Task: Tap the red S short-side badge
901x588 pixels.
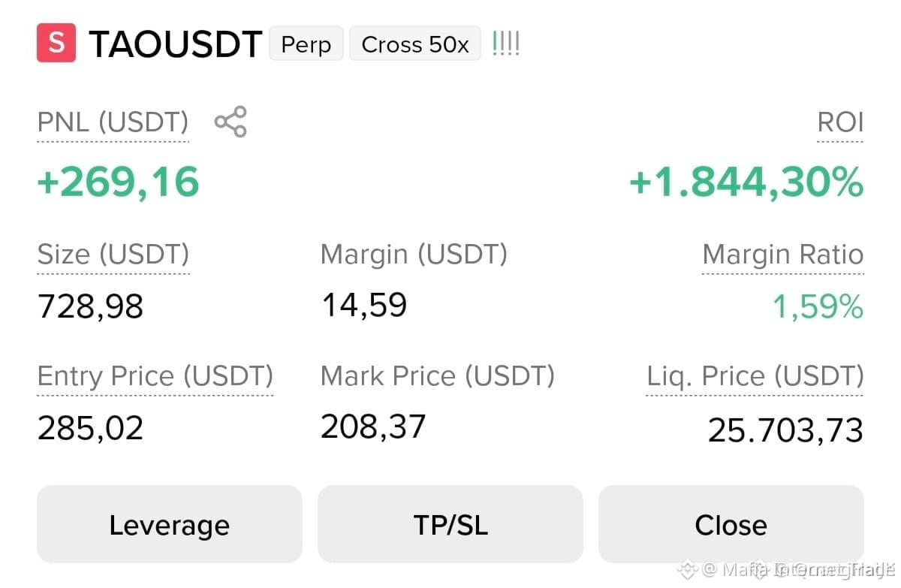Action: (x=56, y=43)
